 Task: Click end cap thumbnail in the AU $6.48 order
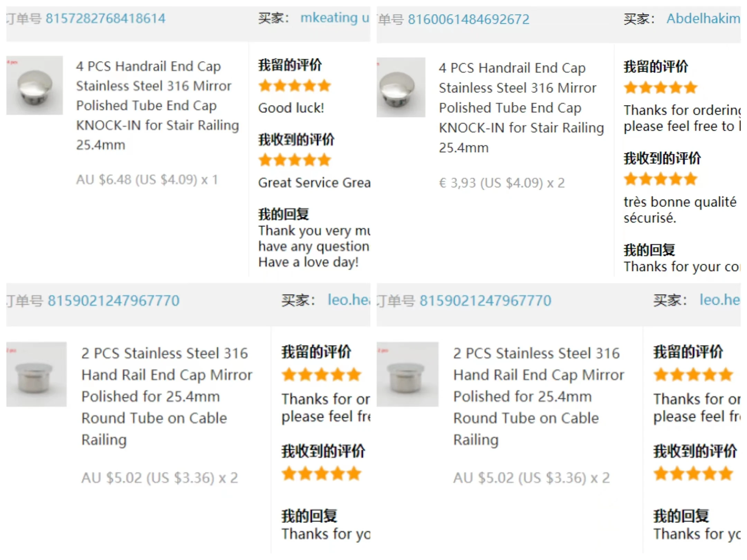coord(35,85)
